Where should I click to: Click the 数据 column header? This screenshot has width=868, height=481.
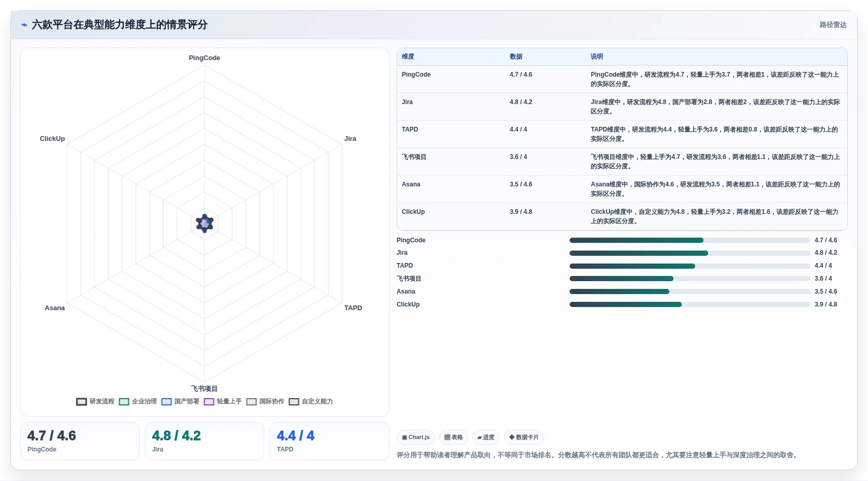(x=516, y=56)
